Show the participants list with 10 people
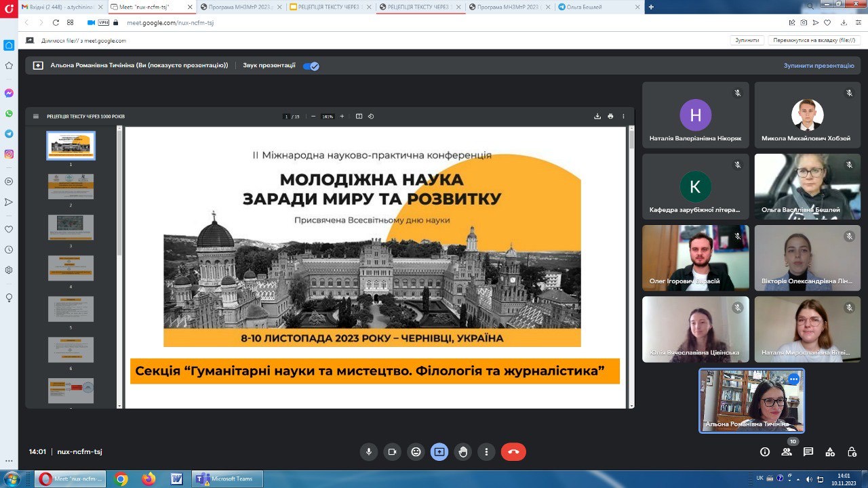 coord(786,451)
